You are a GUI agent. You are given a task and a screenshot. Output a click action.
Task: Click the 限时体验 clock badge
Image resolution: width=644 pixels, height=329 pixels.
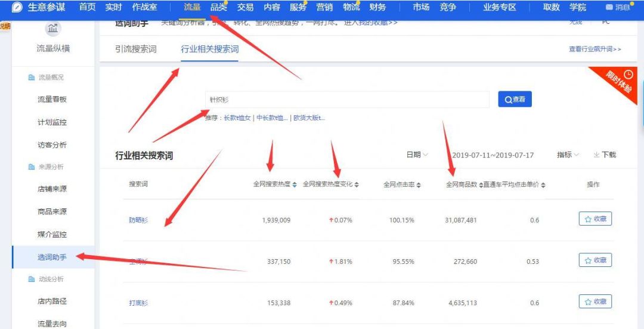628,75
